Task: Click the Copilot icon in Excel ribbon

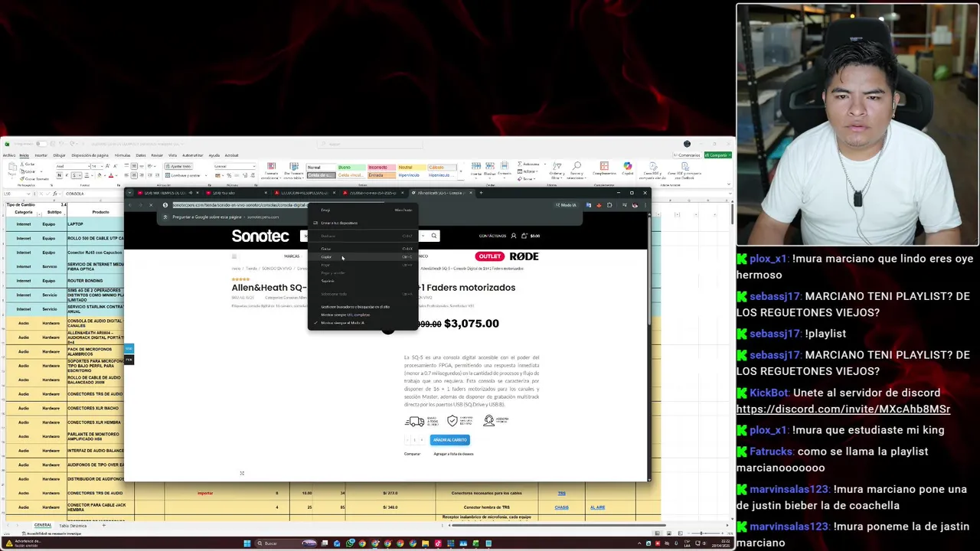Action: point(628,166)
